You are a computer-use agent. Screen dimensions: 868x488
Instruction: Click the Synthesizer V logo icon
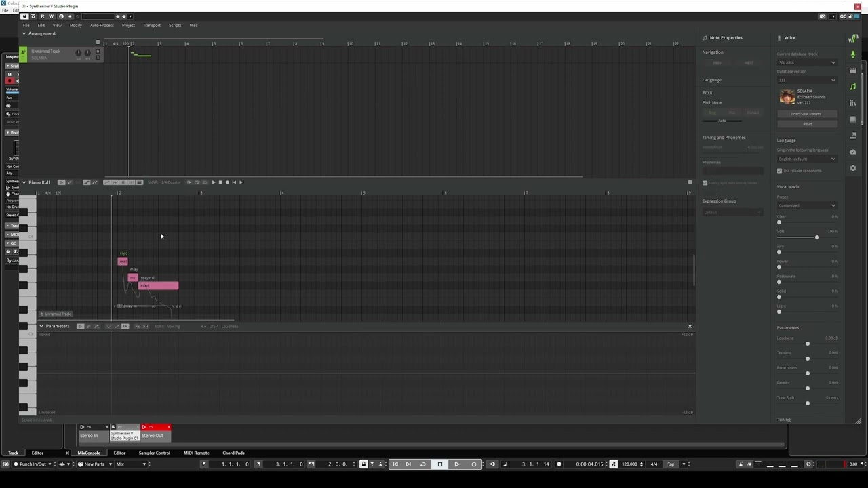click(x=853, y=37)
